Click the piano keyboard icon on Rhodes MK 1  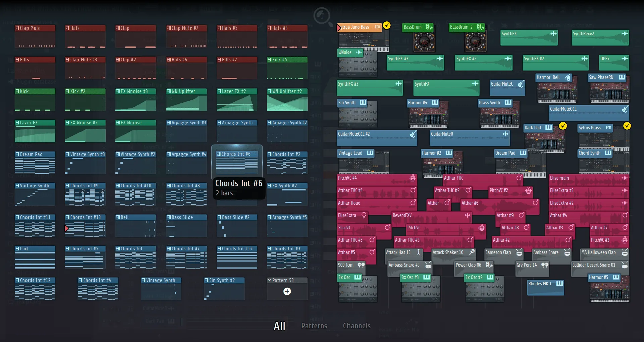click(x=559, y=283)
